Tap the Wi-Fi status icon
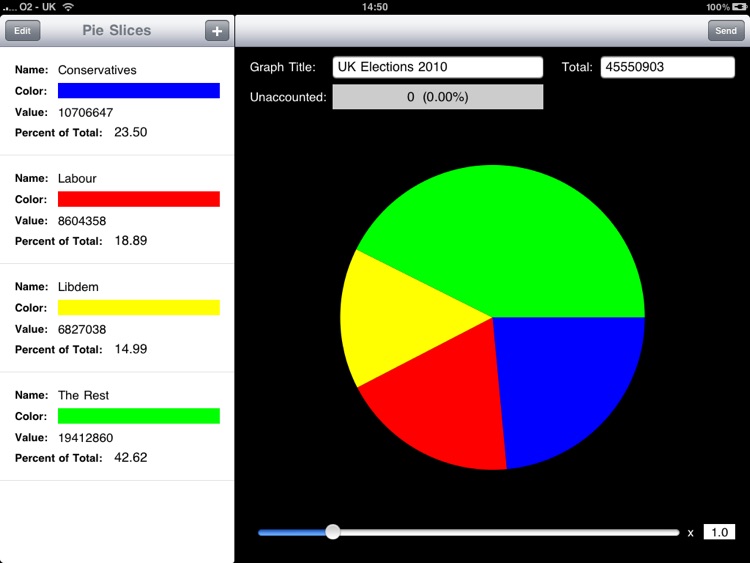This screenshot has height=563, width=750. (x=68, y=7)
